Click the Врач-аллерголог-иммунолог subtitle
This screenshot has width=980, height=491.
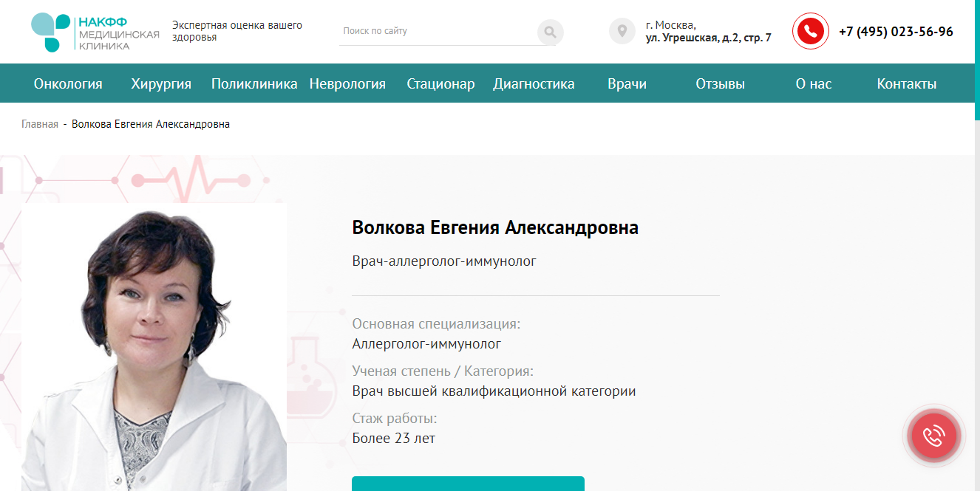(444, 261)
